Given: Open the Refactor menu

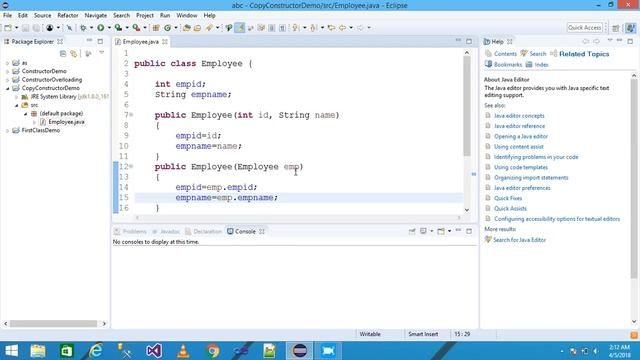Looking at the screenshot, I should click(68, 16).
